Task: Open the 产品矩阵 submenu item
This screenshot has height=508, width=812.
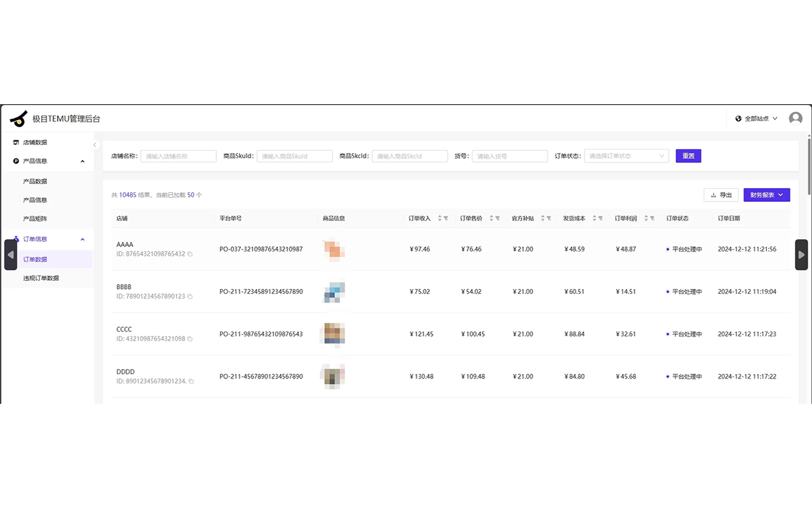Action: point(35,219)
